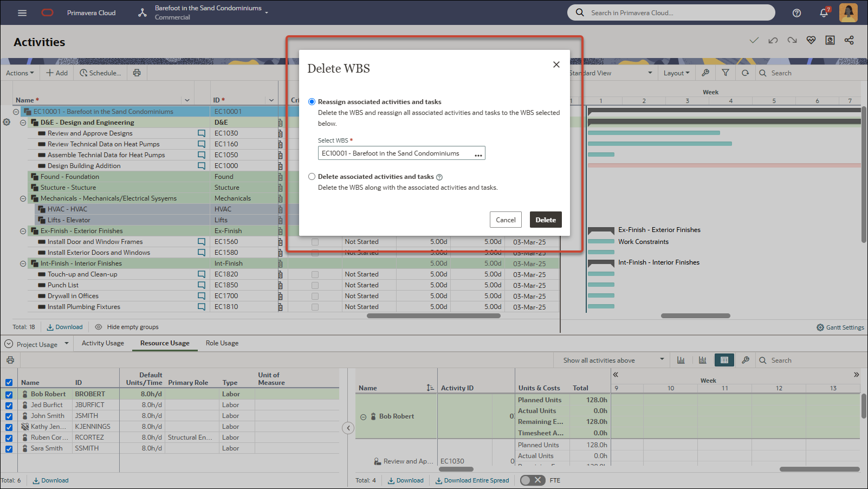
Task: Toggle the Ruben Cortez resource checkbox
Action: click(x=9, y=438)
